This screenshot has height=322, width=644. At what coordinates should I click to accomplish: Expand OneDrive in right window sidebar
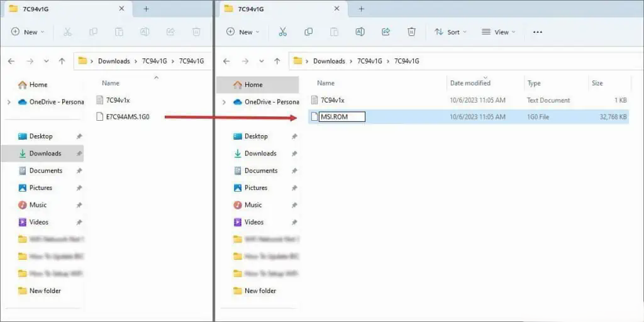(225, 102)
